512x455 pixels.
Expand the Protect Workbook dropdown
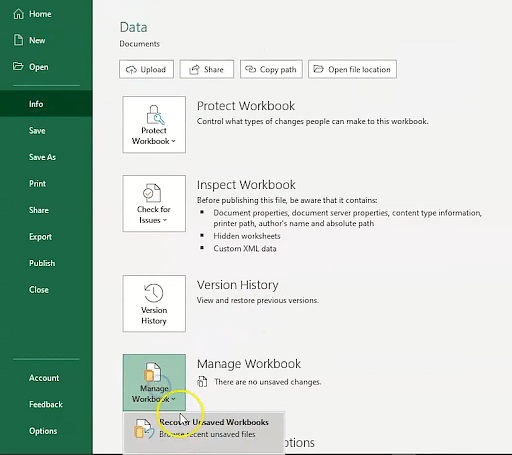tap(154, 125)
